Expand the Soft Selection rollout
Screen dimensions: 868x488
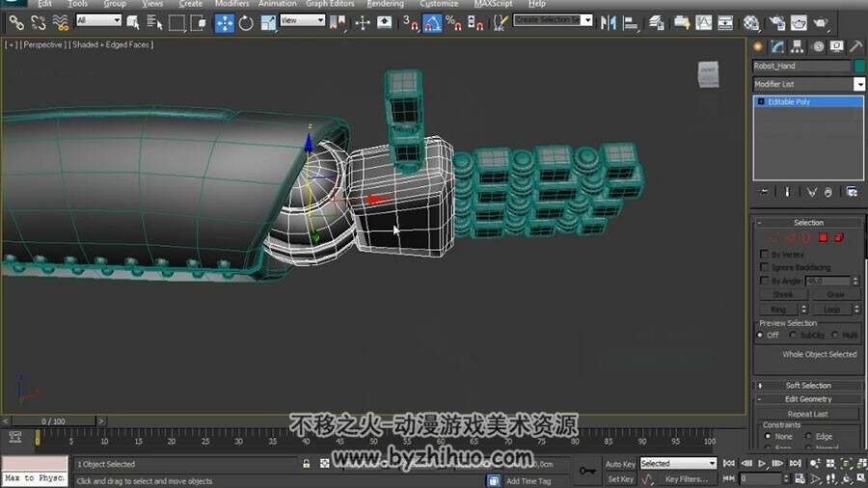click(808, 385)
